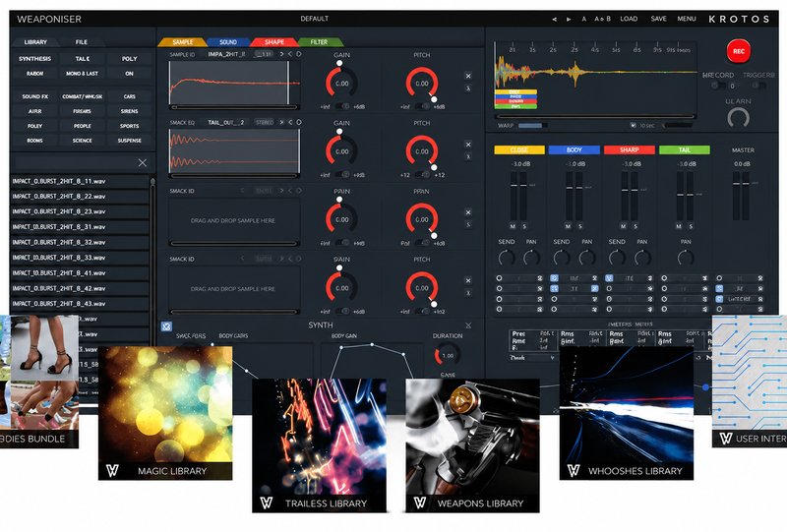Viewport: 787px width, 532px height.
Task: Go to the previous preset arrow
Action: [x=554, y=19]
